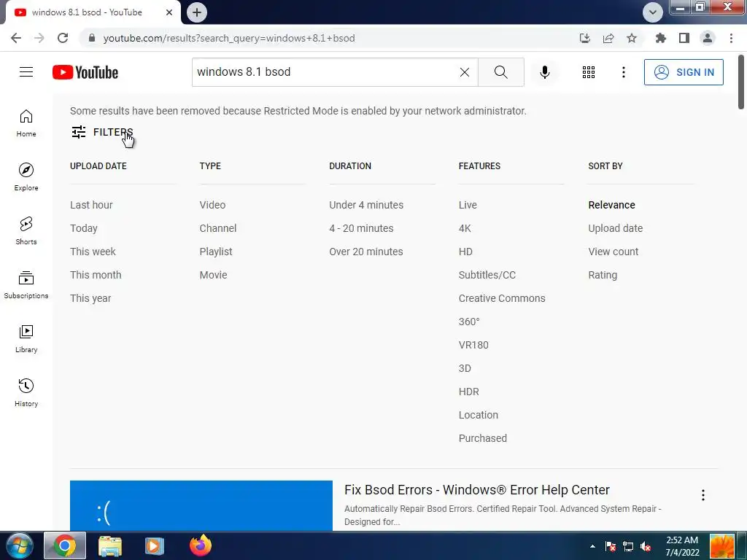This screenshot has width=747, height=560.
Task: Open the YouTube hamburger guide menu
Action: (26, 72)
